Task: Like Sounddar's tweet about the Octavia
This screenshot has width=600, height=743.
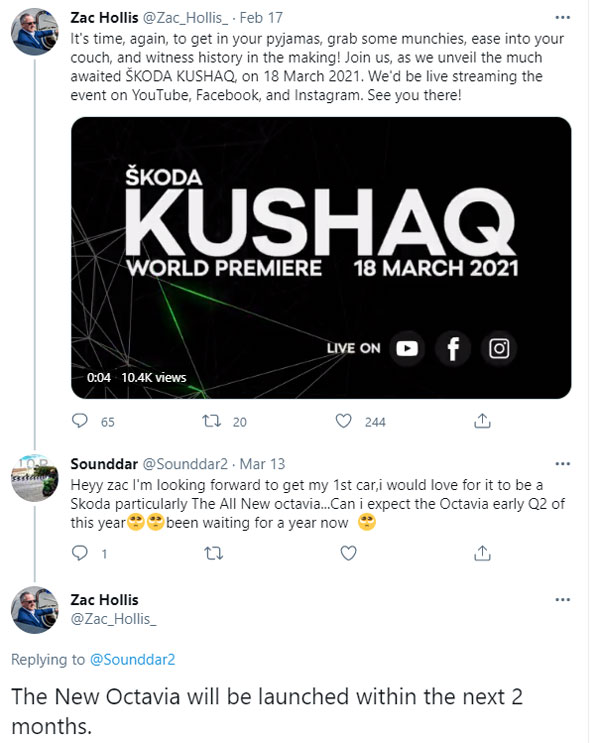Action: [347, 552]
